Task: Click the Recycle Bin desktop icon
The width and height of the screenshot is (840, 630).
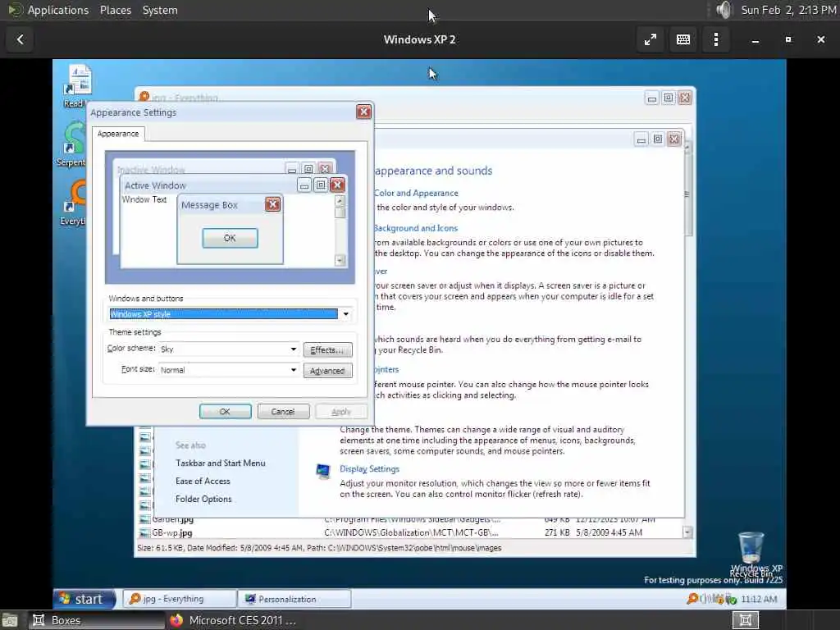Action: click(751, 549)
